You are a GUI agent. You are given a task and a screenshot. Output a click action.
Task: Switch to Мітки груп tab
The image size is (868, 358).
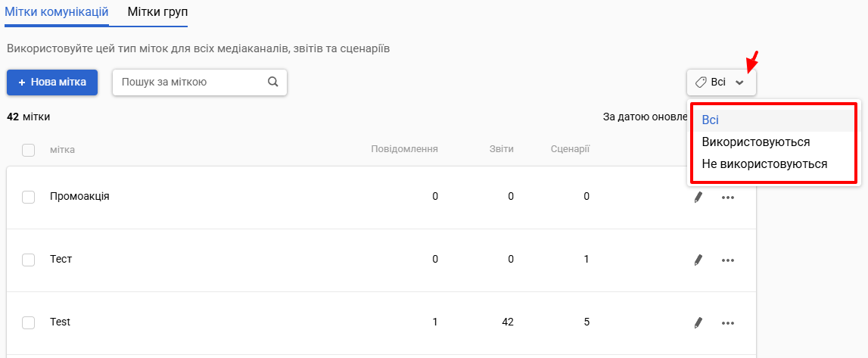(x=157, y=11)
